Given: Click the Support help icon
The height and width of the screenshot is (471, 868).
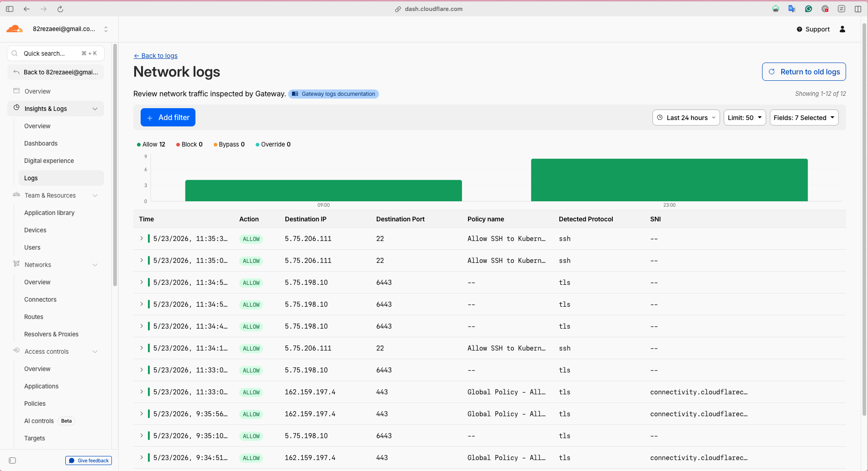Looking at the screenshot, I should tap(800, 29).
